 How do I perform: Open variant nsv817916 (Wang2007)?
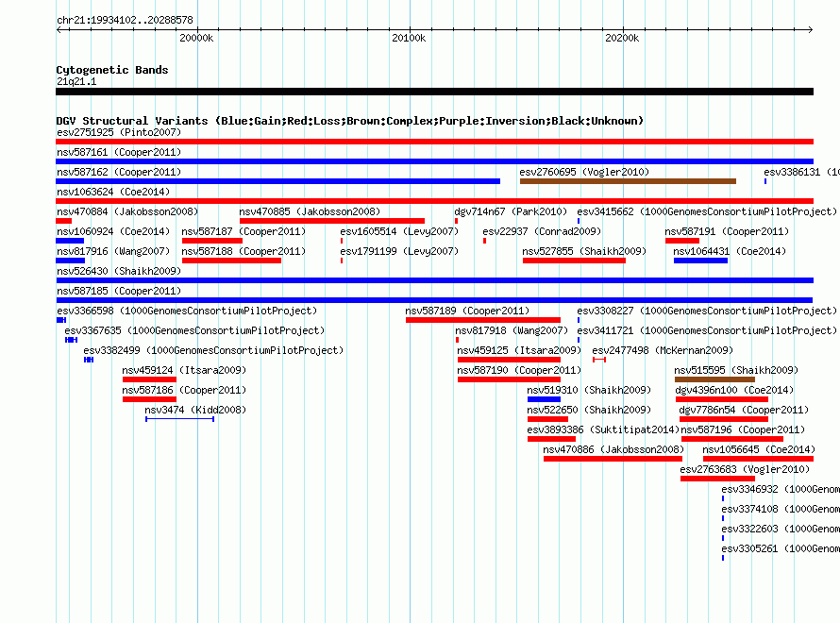113,251
